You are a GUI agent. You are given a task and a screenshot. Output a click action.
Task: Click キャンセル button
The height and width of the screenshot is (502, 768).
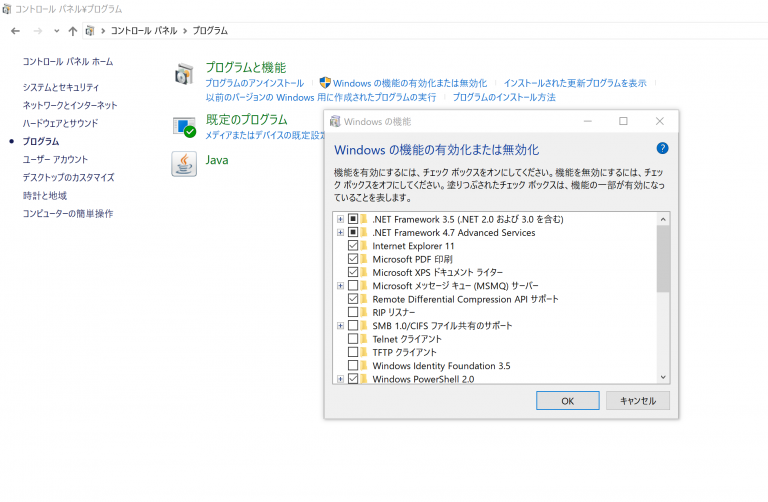[638, 401]
